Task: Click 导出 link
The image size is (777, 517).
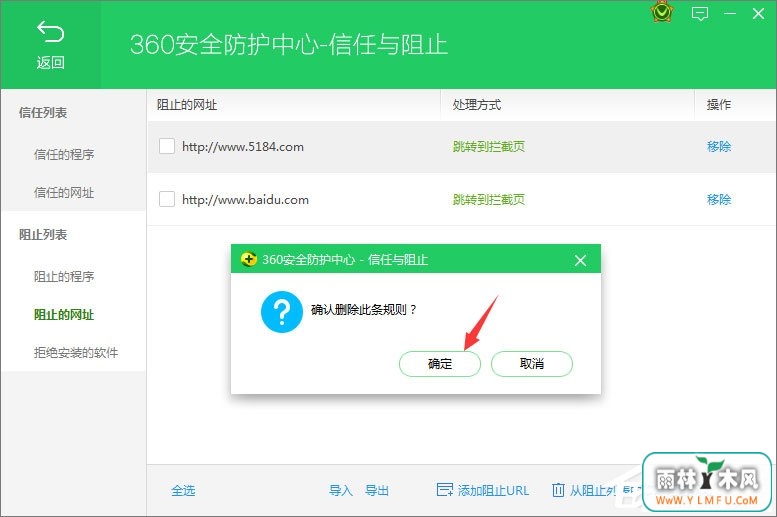Action: point(377,490)
